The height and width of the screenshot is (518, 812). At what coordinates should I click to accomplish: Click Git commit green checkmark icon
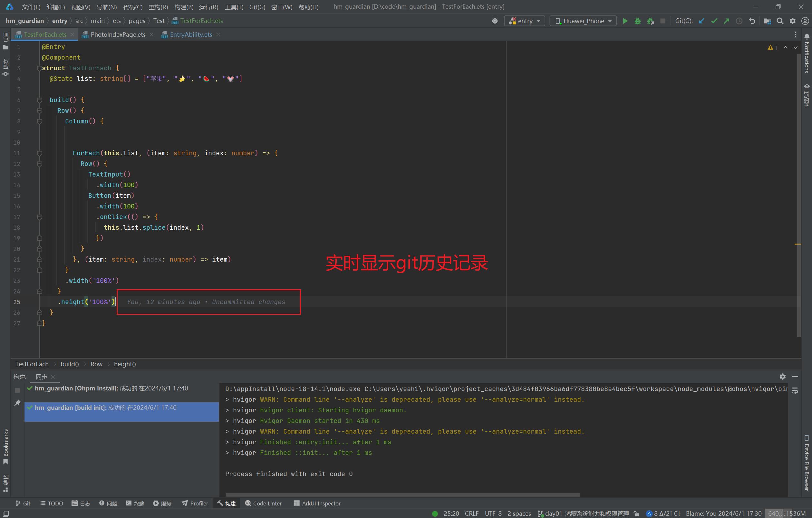pos(714,21)
